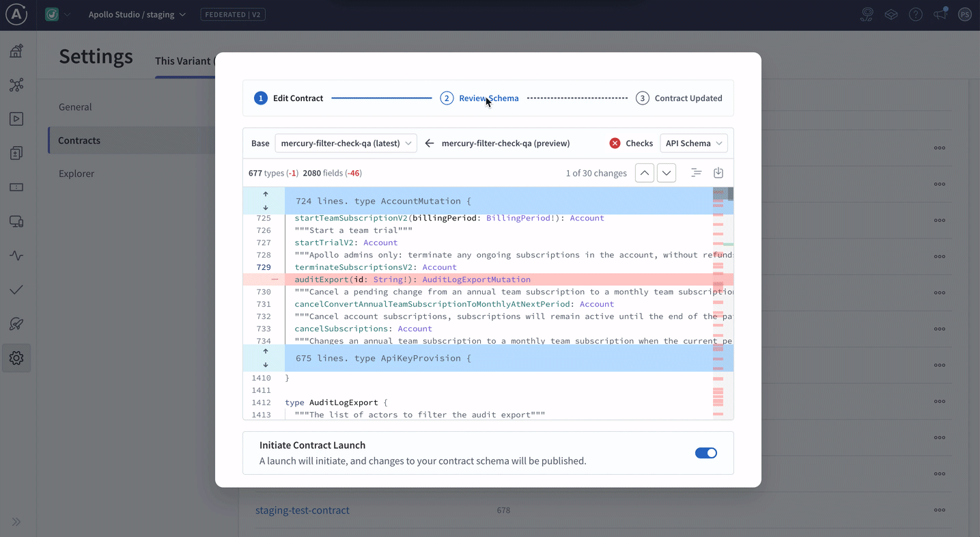
Task: Open the launches rocket icon in sidebar
Action: [16, 324]
